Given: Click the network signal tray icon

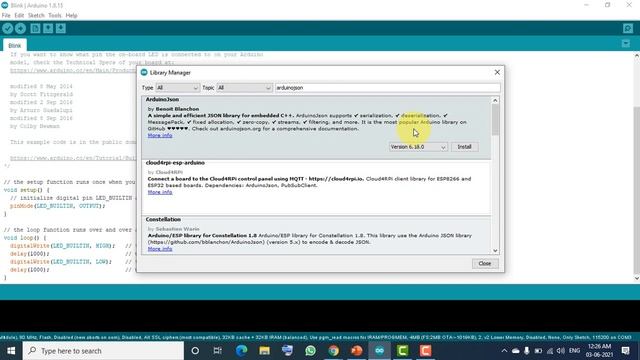Looking at the screenshot, I should [550, 351].
